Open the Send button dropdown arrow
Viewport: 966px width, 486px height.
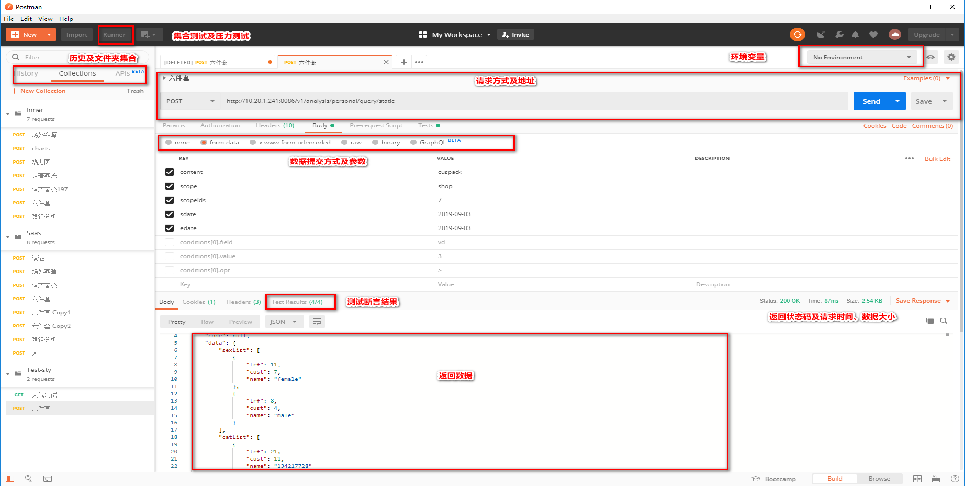[x=898, y=101]
